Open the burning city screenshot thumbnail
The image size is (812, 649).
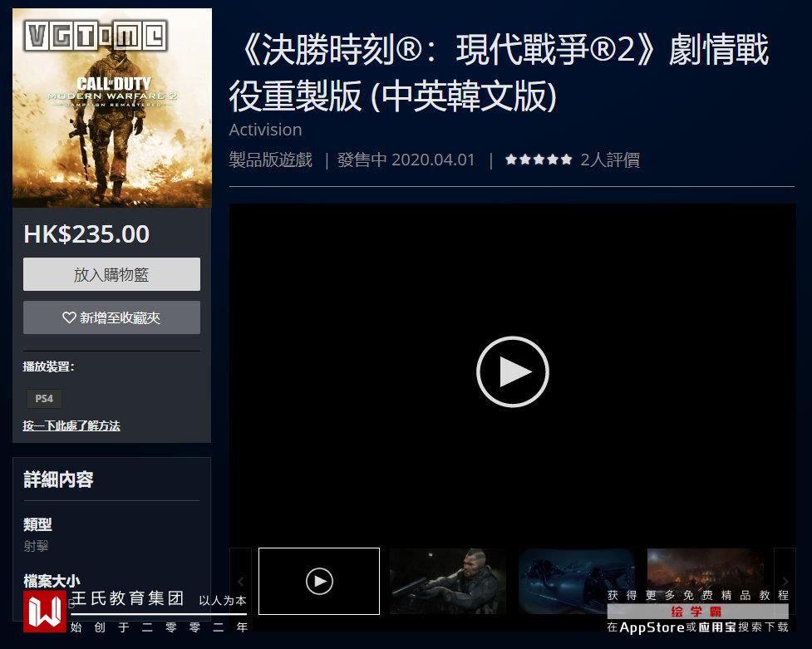click(x=706, y=581)
